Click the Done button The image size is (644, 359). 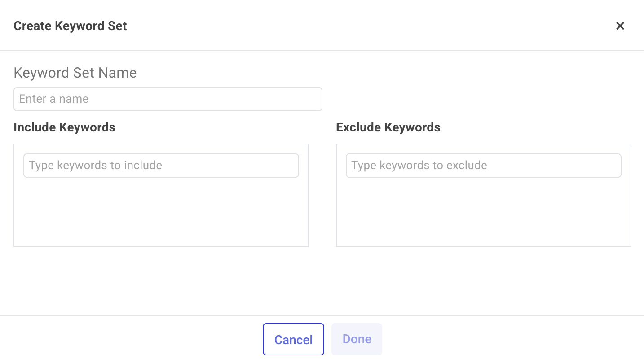click(357, 339)
